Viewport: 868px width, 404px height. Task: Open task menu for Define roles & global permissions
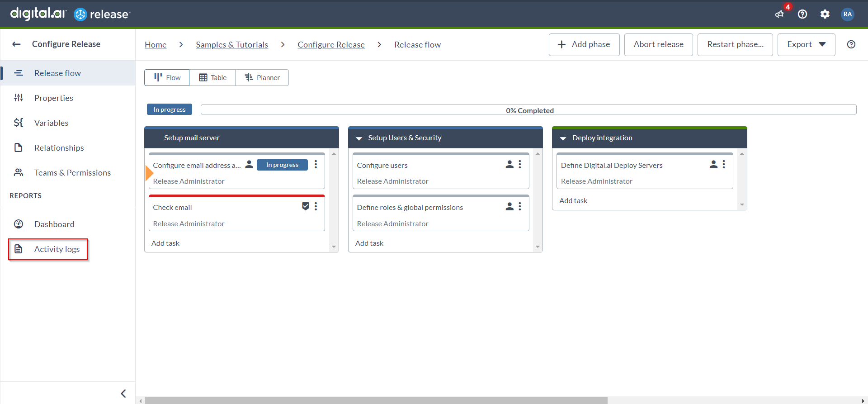pyautogui.click(x=520, y=207)
